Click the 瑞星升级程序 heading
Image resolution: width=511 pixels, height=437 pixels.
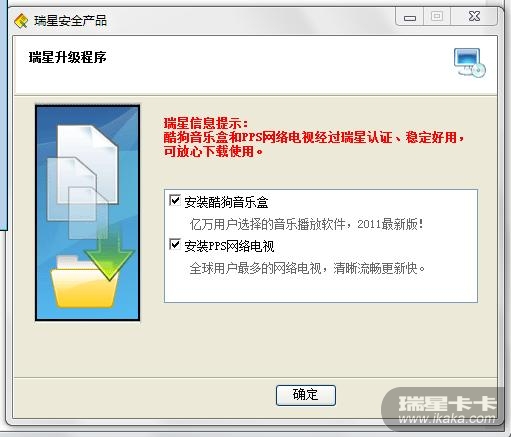point(68,57)
